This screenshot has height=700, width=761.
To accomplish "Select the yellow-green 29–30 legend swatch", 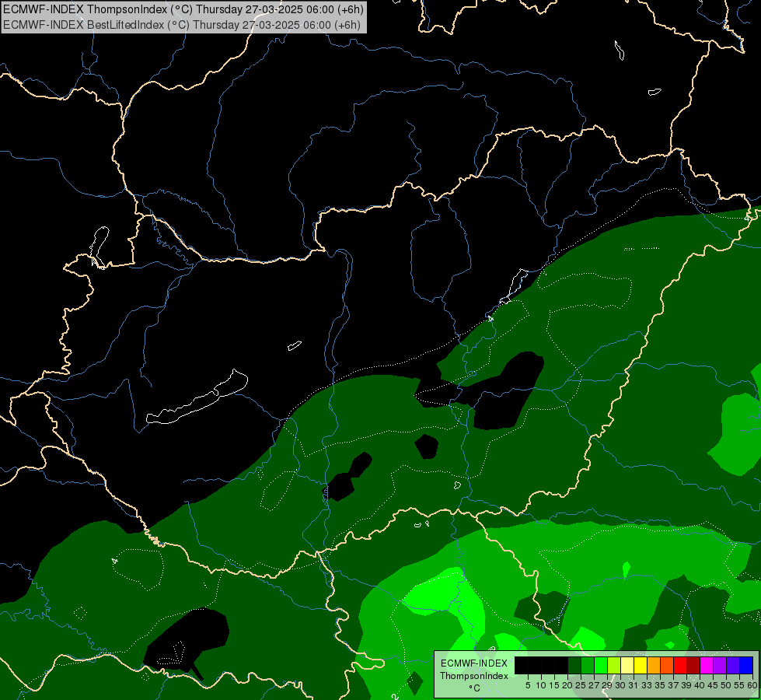I will [614, 665].
